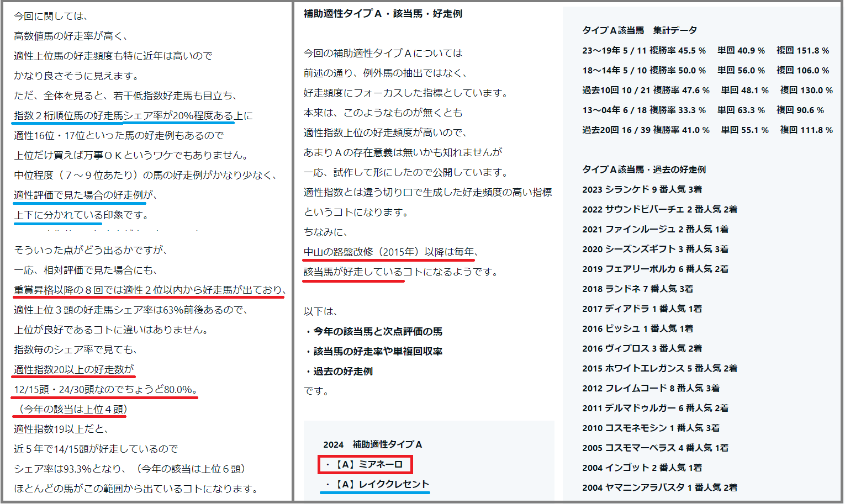
Task: Click the bullet ・過去の好走例
Action: coord(339,371)
